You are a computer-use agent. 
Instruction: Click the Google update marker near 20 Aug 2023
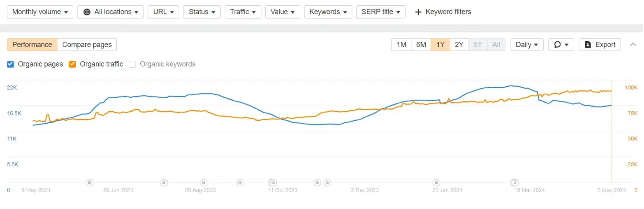click(203, 182)
